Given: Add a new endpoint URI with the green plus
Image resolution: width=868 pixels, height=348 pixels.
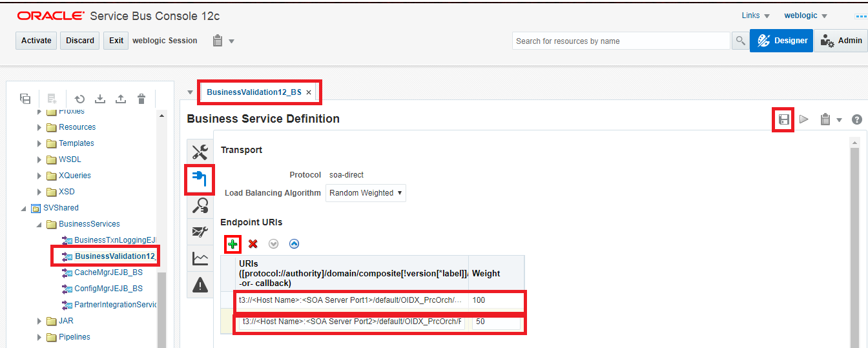Looking at the screenshot, I should point(232,244).
